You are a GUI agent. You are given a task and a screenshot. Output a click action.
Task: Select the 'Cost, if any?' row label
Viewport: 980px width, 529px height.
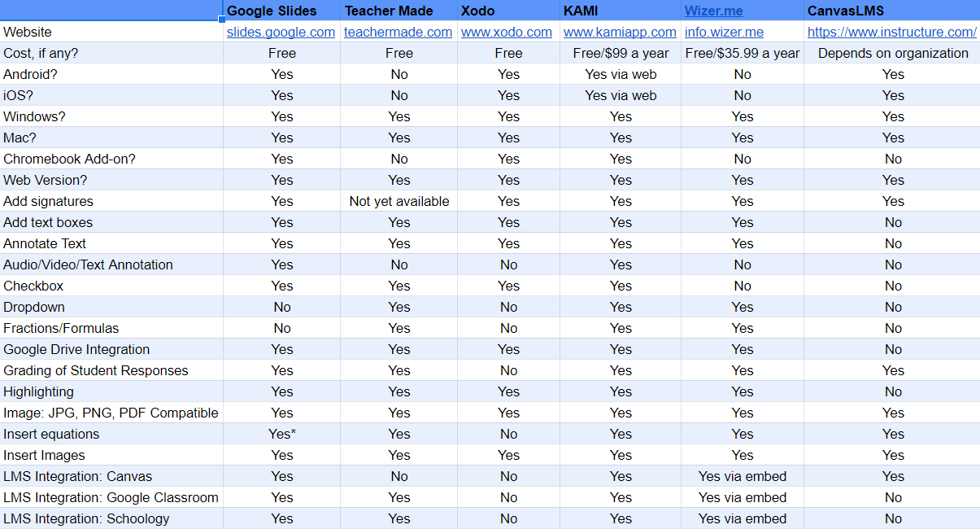coord(111,53)
